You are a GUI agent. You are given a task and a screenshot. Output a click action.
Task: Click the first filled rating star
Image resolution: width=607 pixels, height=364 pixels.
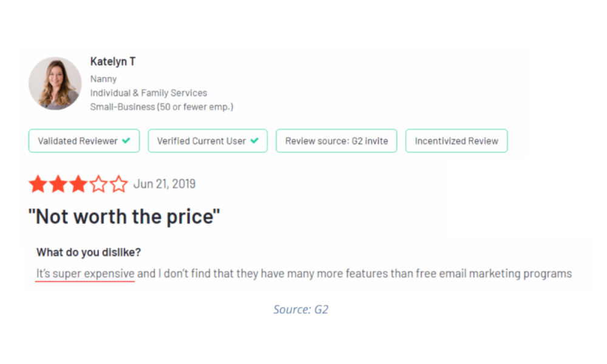(38, 184)
